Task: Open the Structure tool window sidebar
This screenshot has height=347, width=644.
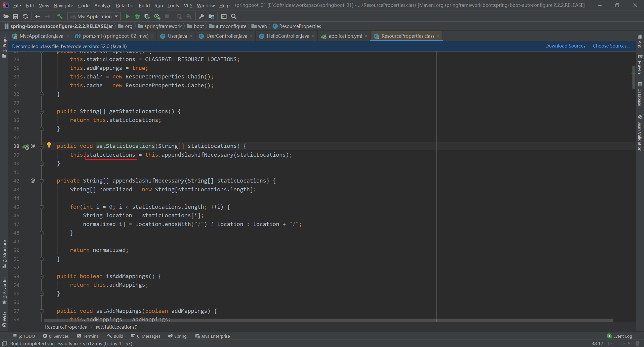Action: pyautogui.click(x=4, y=254)
